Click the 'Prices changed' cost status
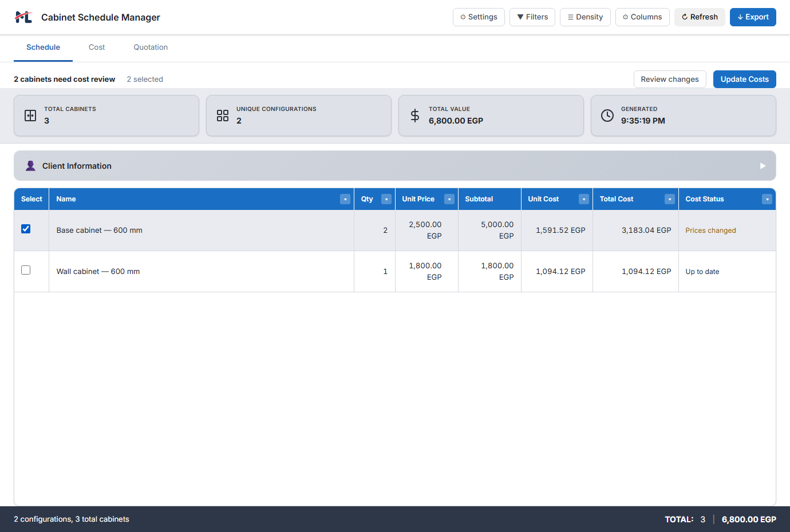 click(710, 231)
